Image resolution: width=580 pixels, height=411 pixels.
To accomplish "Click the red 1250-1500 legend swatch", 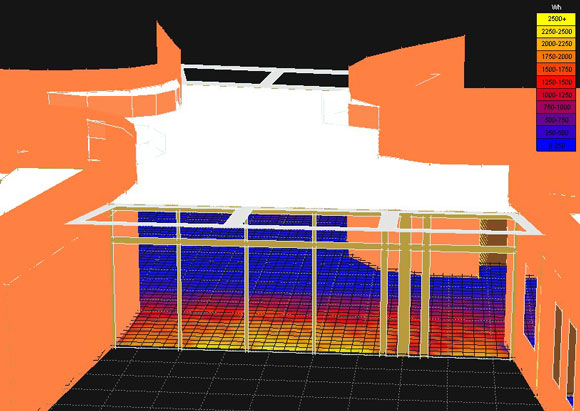I will (556, 82).
